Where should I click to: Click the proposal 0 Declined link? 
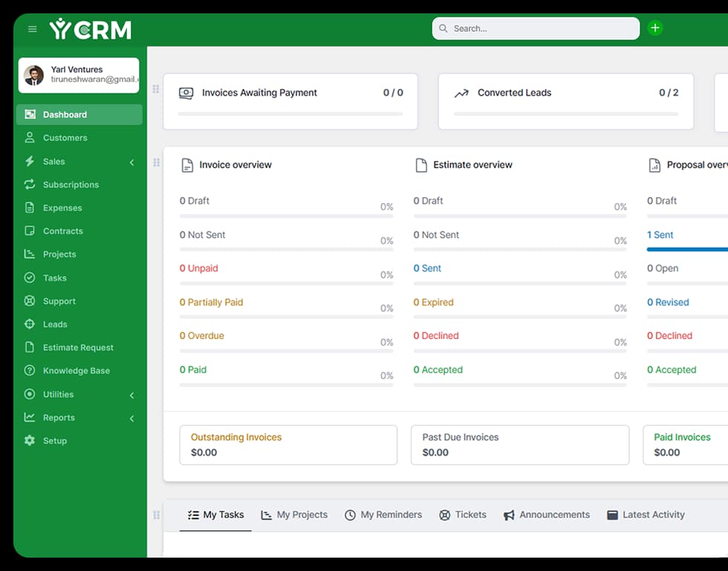click(x=669, y=336)
